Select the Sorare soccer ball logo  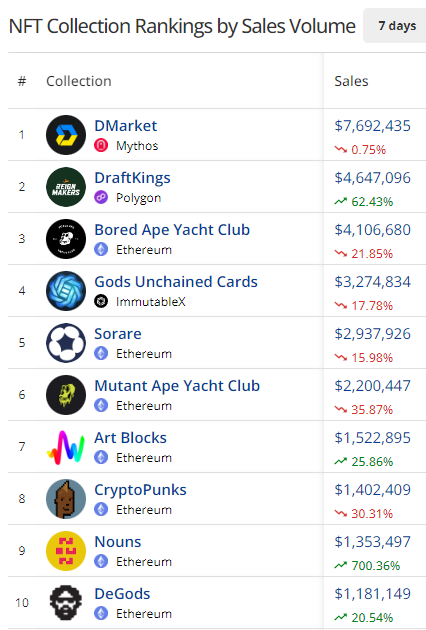(66, 343)
